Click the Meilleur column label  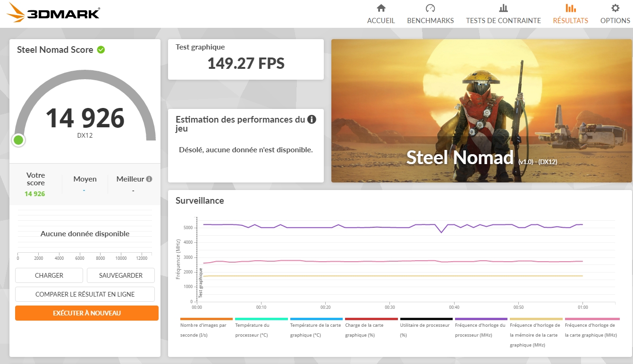pyautogui.click(x=130, y=179)
